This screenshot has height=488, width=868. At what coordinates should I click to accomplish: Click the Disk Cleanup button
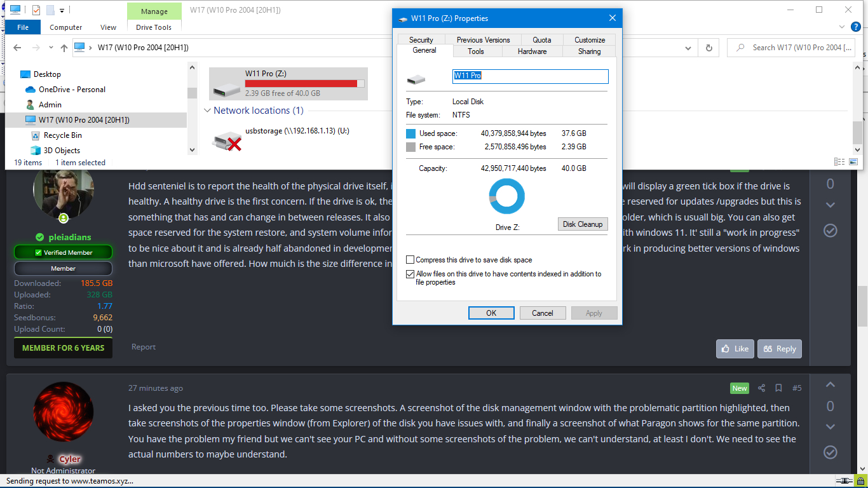583,224
